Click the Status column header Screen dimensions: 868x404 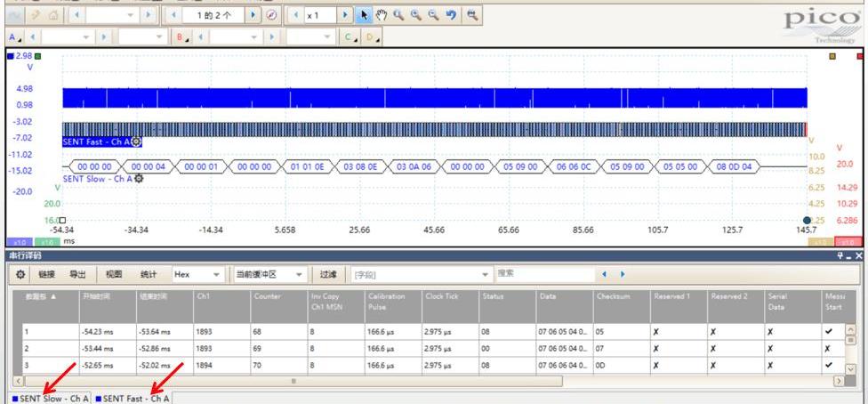coord(508,306)
